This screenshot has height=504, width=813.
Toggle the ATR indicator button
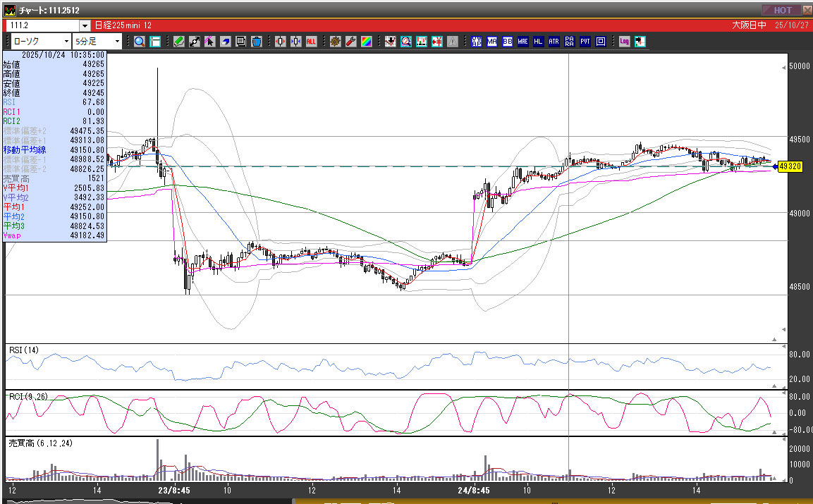[554, 42]
